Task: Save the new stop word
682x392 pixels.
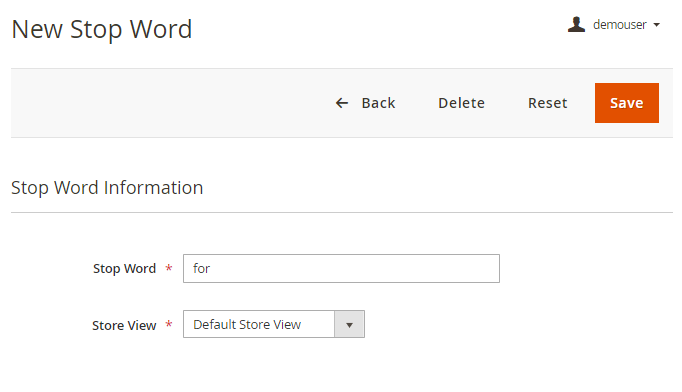Action: coord(627,103)
